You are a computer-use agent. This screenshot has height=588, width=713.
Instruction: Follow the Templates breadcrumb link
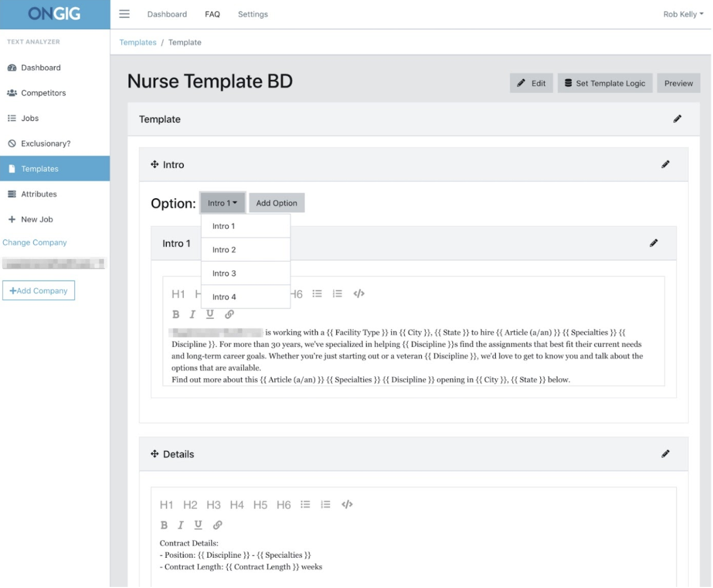(138, 42)
